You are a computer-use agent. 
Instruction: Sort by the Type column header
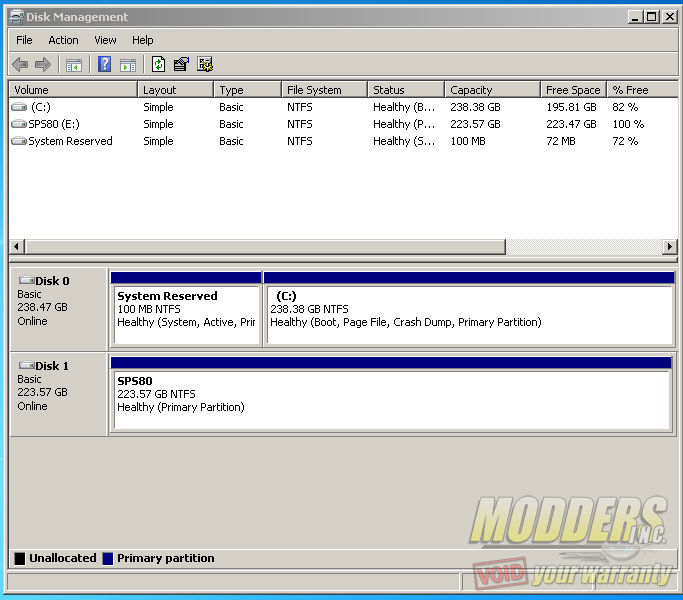[247, 90]
